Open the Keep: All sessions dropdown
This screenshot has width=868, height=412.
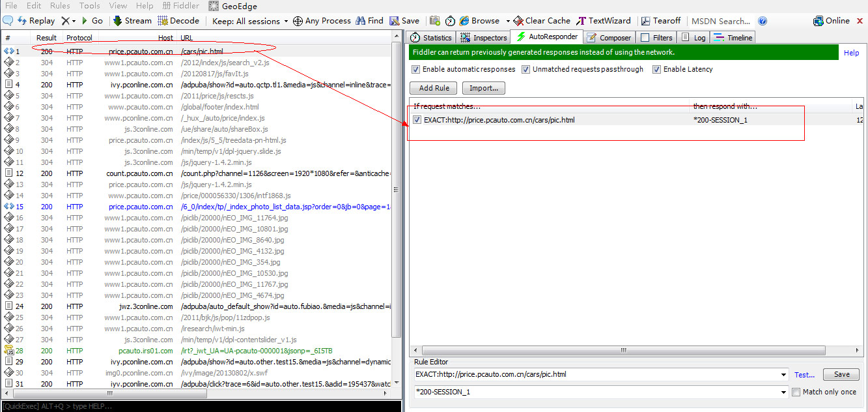pos(250,21)
